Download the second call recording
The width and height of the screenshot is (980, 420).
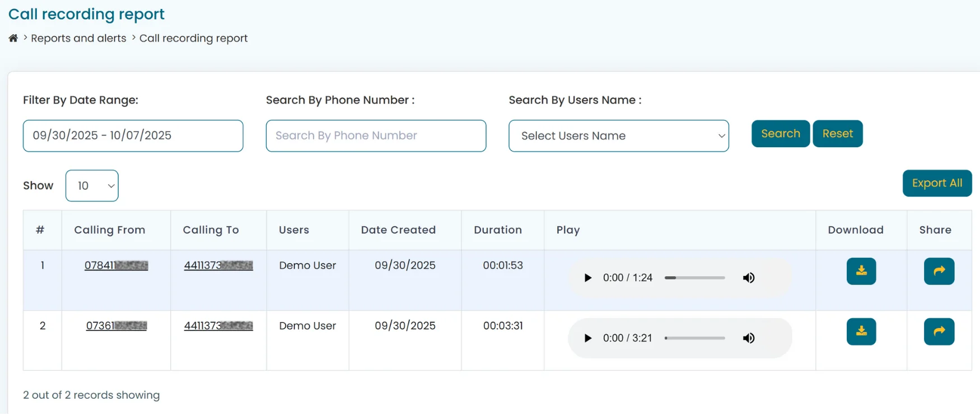point(861,332)
